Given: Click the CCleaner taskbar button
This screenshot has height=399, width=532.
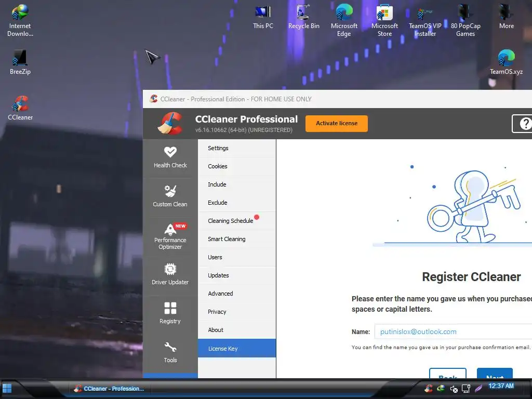Looking at the screenshot, I should pos(109,389).
